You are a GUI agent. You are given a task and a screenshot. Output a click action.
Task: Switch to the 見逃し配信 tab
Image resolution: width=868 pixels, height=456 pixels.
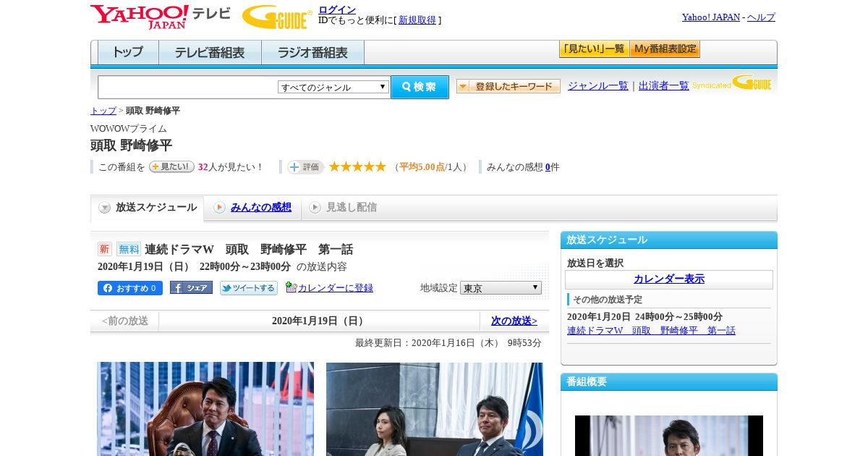click(343, 208)
